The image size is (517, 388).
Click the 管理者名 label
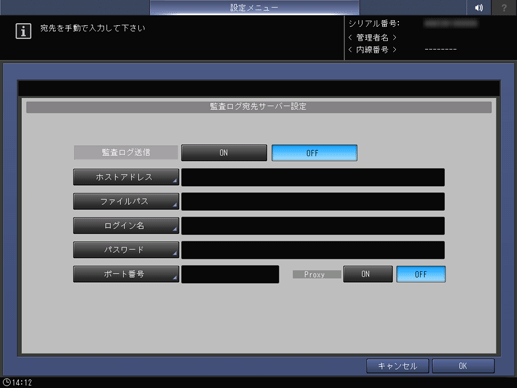372,38
